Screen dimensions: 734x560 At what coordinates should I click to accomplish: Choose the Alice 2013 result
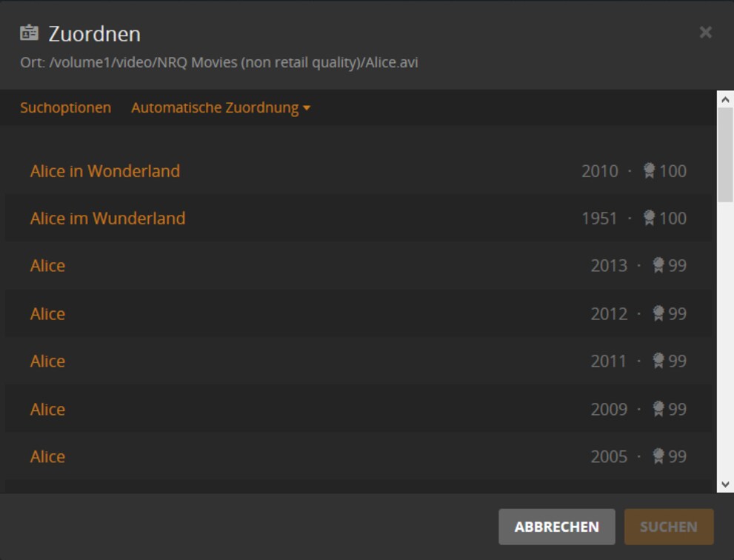[x=358, y=265]
